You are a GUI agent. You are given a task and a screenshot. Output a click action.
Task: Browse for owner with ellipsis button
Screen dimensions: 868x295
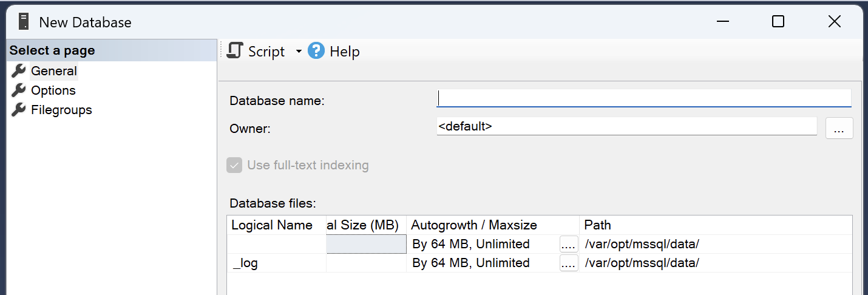pyautogui.click(x=839, y=129)
